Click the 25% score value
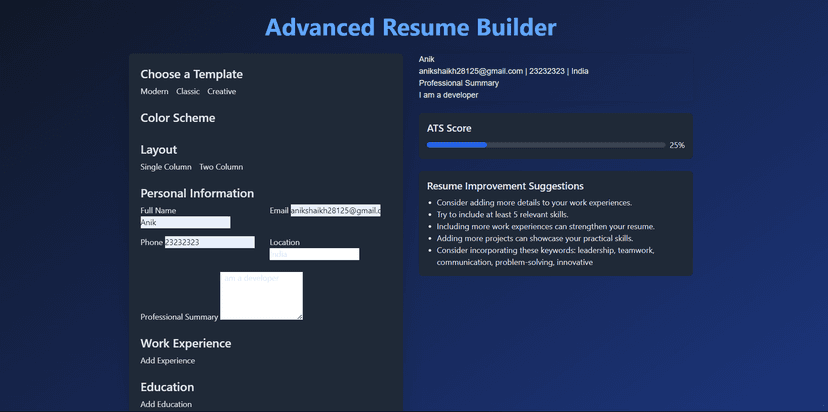 coord(677,145)
